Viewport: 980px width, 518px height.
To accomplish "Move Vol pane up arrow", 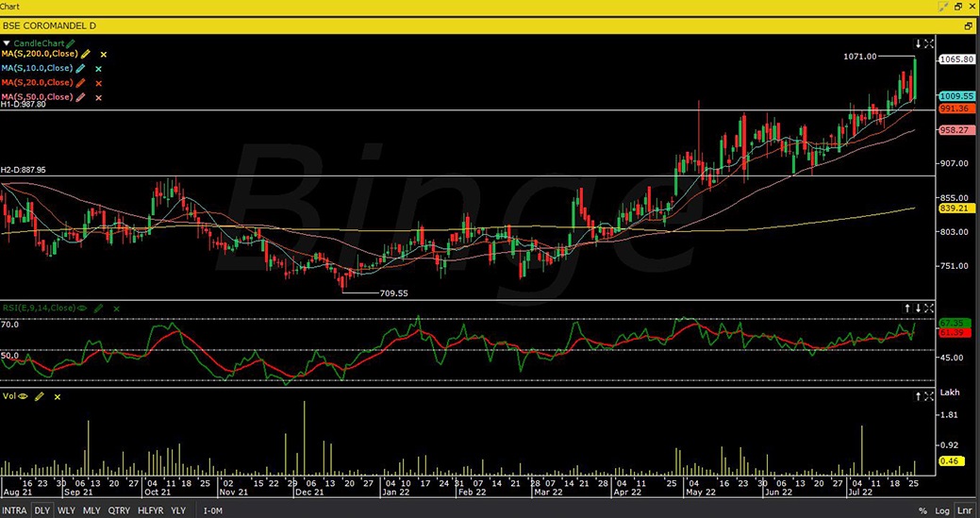I will pos(918,396).
